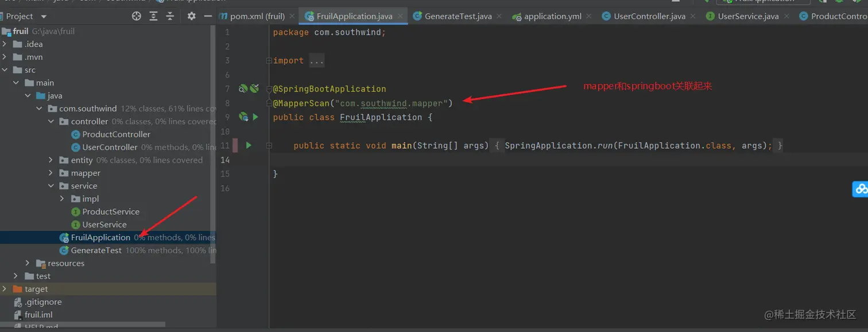Viewport: 868px width, 332px height.
Task: Click the blue cloud plugin icon at right edge
Action: [x=861, y=188]
